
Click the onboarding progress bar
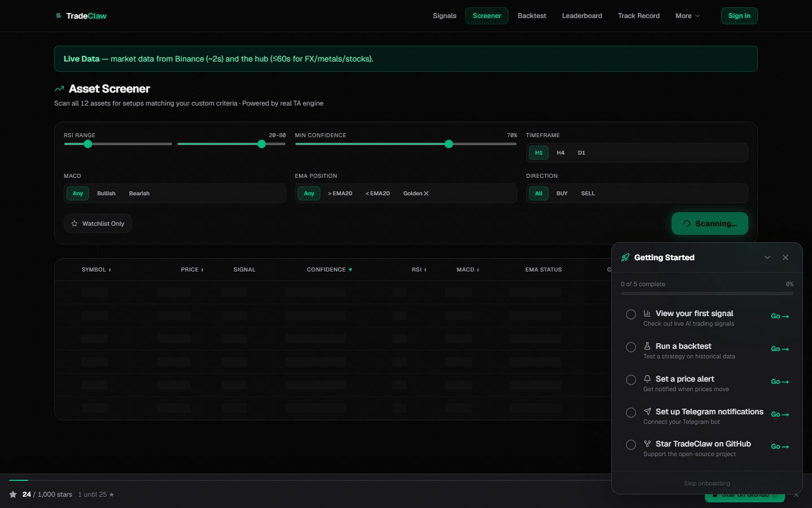point(707,294)
